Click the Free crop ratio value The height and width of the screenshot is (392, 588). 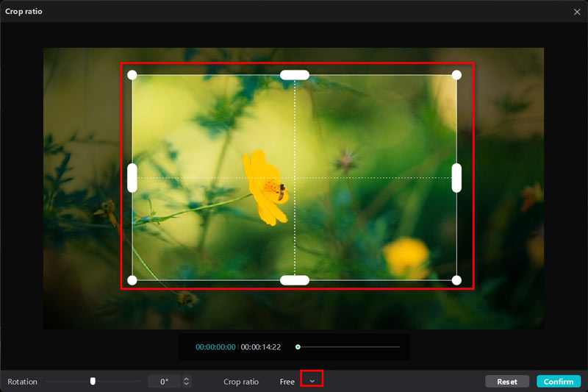tap(287, 382)
